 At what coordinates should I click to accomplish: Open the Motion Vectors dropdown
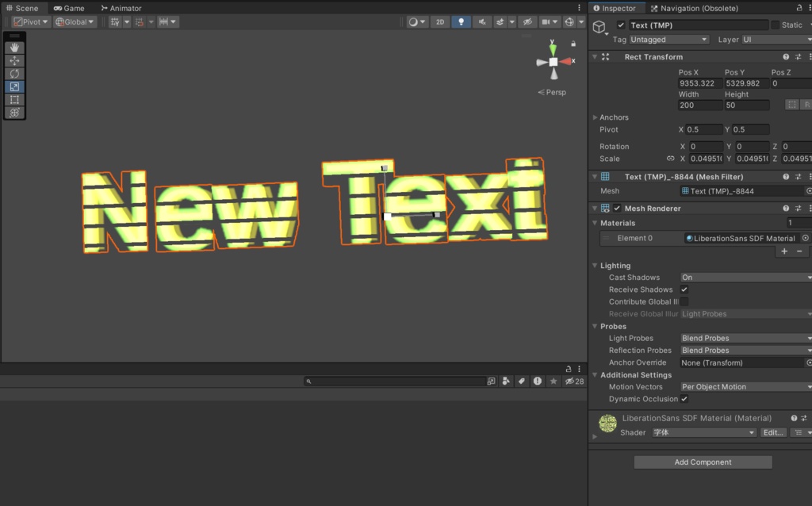click(745, 387)
